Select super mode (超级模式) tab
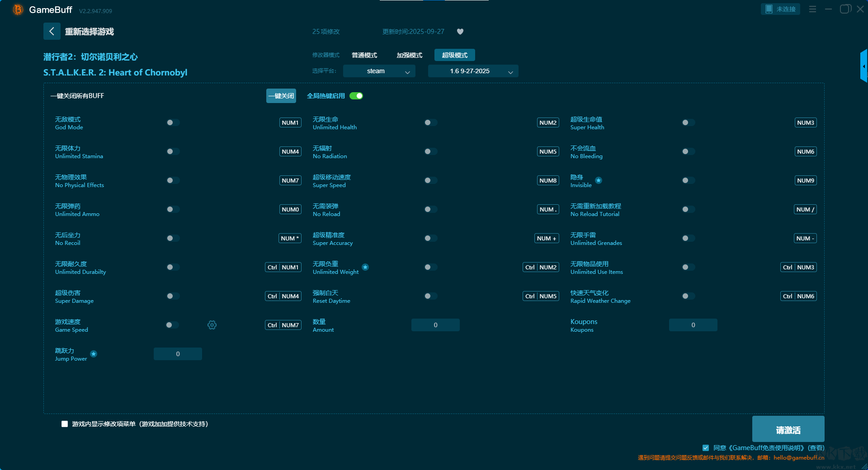The image size is (868, 470). 455,55
